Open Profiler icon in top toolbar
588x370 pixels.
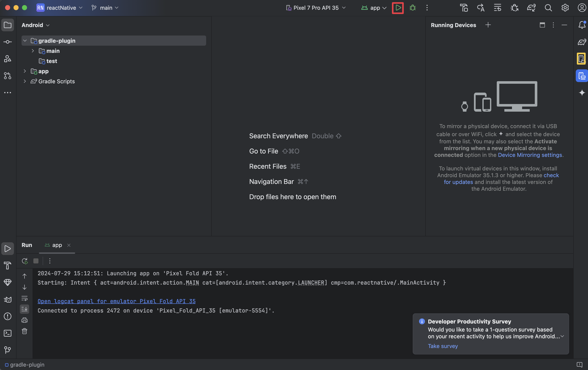[497, 8]
